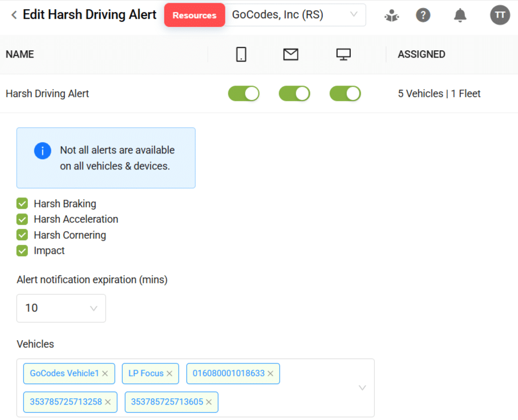Screen dimensions: 518x420
Task: Click the email envelope column icon
Action: [x=290, y=54]
